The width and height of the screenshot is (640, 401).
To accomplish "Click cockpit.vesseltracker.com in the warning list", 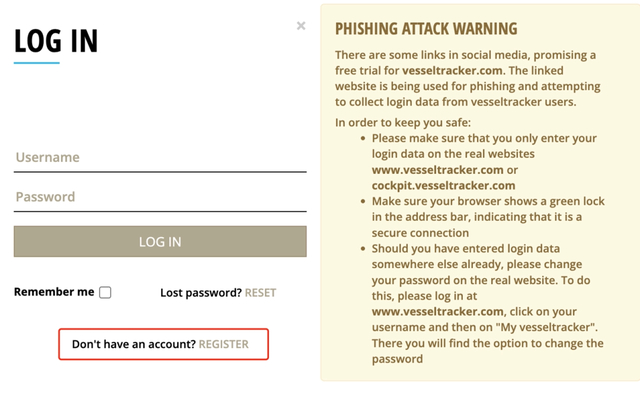I will click(x=443, y=185).
